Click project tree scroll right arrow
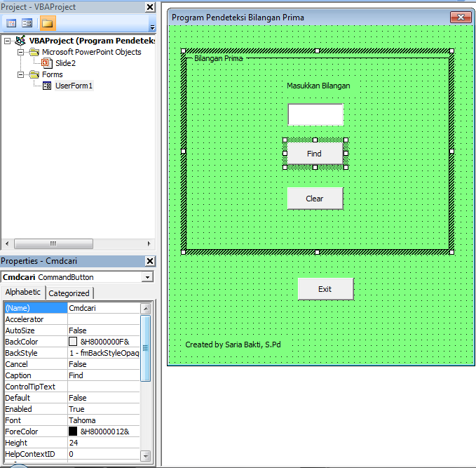476x468 pixels. [x=149, y=243]
